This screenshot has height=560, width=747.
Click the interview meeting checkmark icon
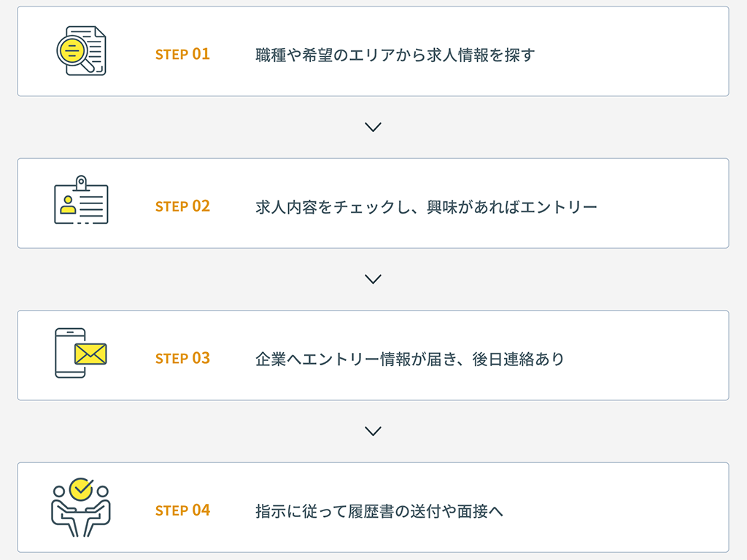[x=81, y=507]
